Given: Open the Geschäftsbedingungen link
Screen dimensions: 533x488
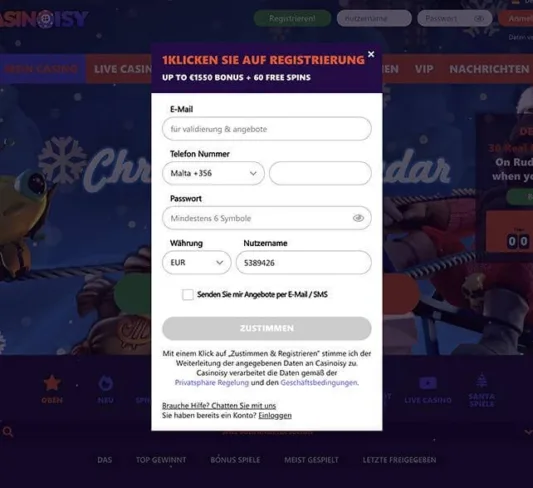Looking at the screenshot, I should tap(319, 383).
